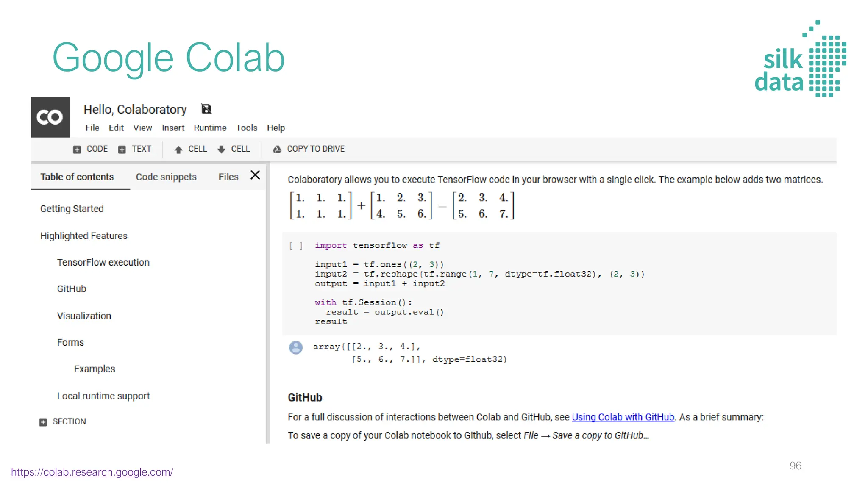Move cell up with the up-arrow CELL button

(191, 149)
